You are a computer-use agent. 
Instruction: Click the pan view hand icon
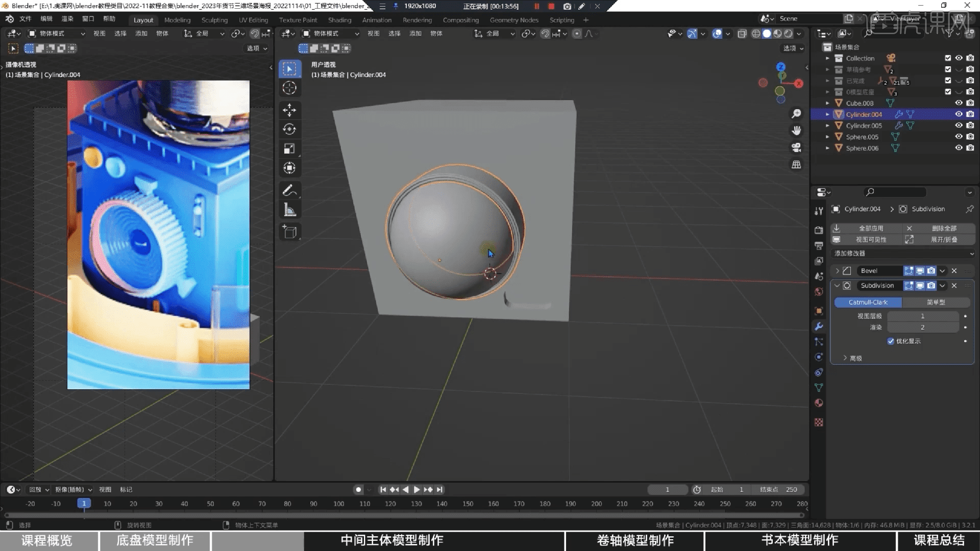click(796, 131)
